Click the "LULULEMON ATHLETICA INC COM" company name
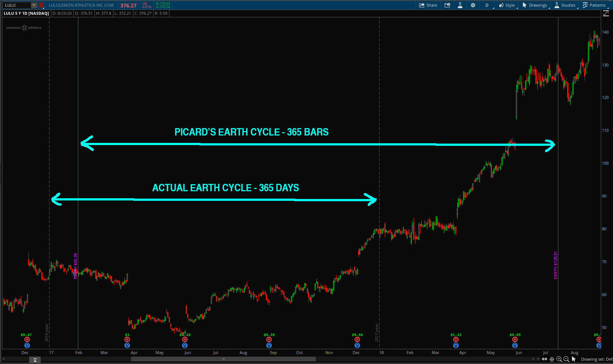Viewport: 613px width, 364px height. point(81,5)
